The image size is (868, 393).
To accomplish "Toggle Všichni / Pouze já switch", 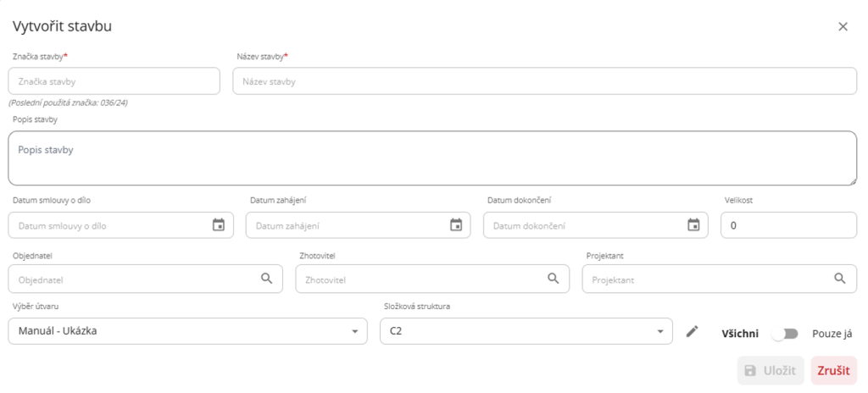I will pos(785,333).
